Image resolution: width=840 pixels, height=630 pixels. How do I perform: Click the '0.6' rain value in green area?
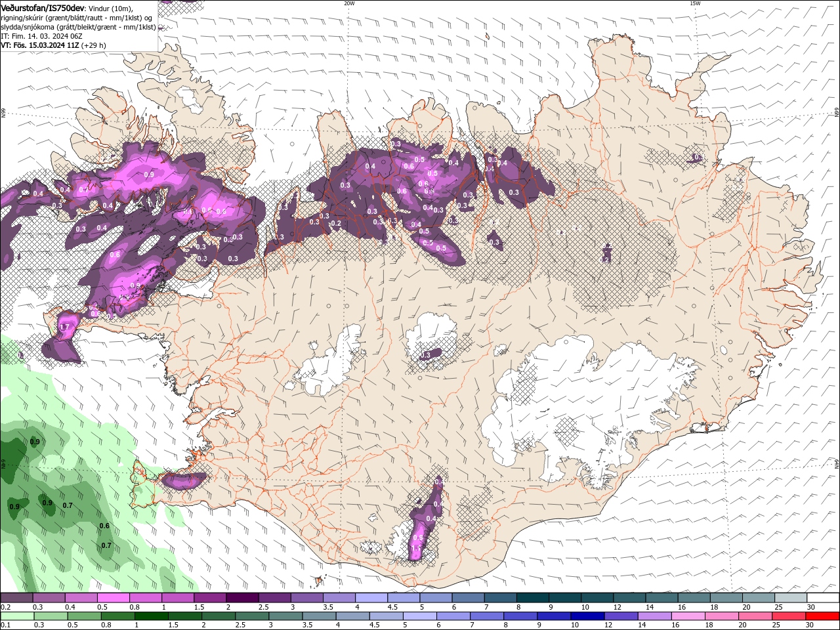coord(104,526)
